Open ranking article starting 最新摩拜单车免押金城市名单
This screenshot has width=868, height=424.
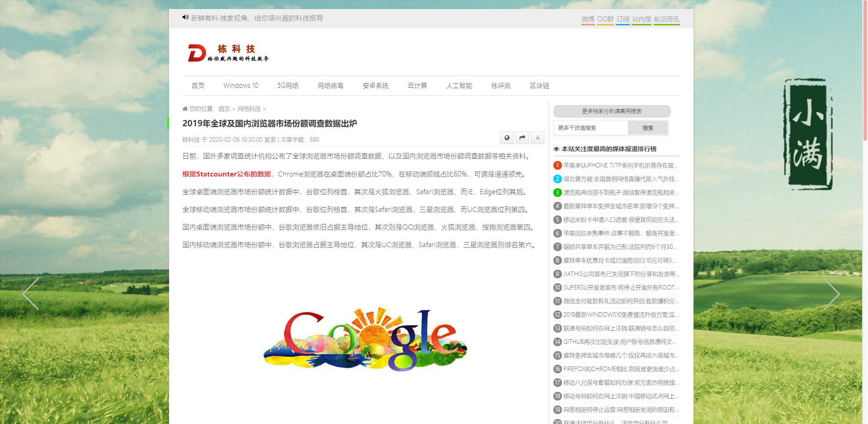point(621,206)
